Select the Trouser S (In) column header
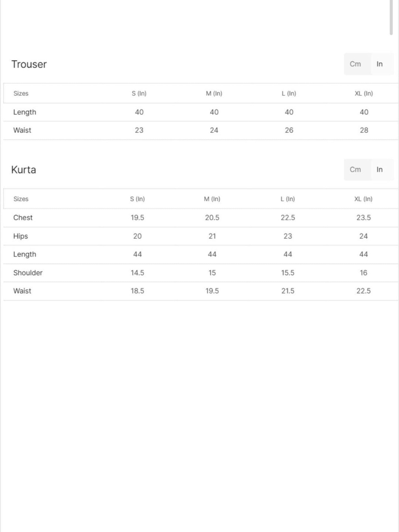The width and height of the screenshot is (399, 532). coord(139,94)
